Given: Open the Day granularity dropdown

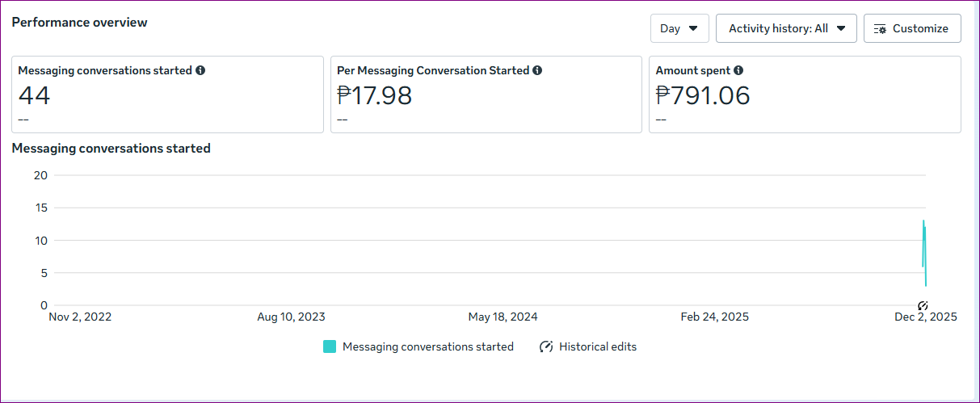Looking at the screenshot, I should 679,28.
